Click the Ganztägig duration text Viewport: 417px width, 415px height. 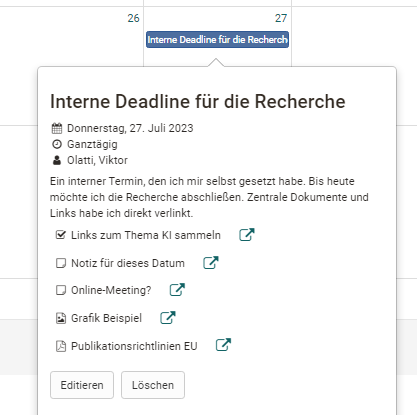pyautogui.click(x=92, y=144)
